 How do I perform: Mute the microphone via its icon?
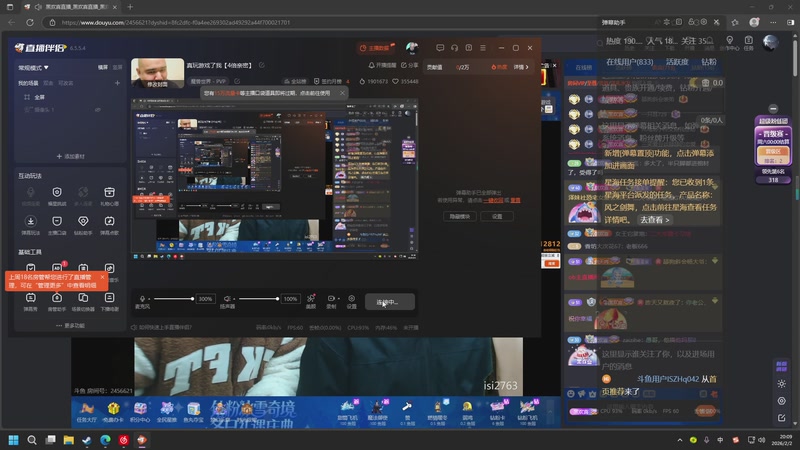(x=142, y=299)
